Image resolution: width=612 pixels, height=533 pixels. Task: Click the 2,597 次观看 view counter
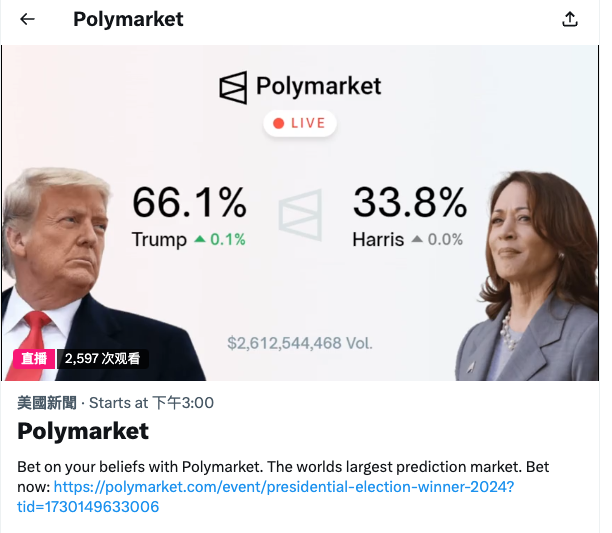click(103, 358)
